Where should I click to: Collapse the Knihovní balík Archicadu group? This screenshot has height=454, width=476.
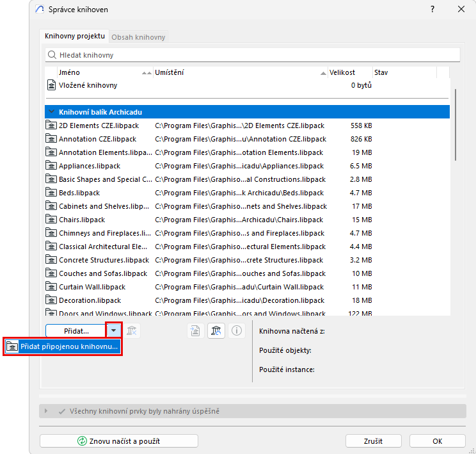[x=52, y=111]
